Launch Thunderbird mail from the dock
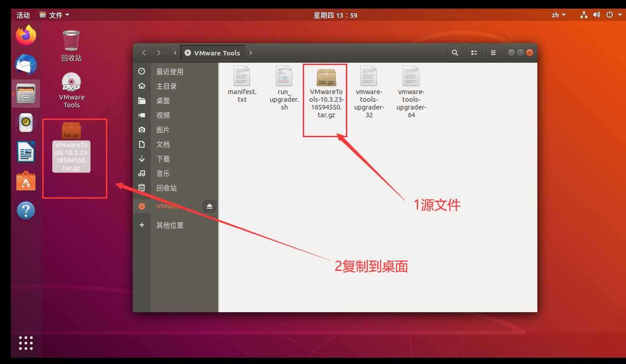Viewport: 626px width, 364px height. point(26,65)
